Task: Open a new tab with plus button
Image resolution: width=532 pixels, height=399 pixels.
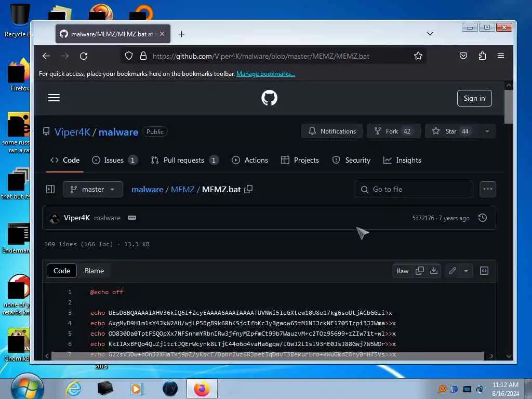Action: click(x=181, y=34)
